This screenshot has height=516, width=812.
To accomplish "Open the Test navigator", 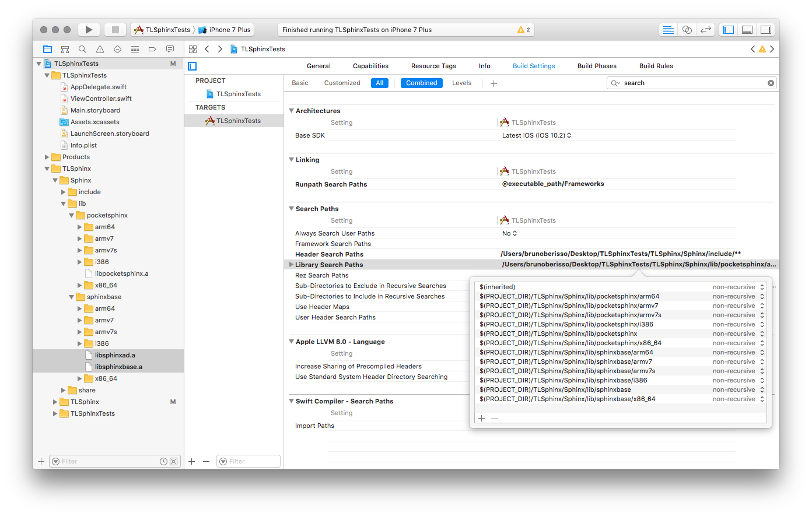I will pyautogui.click(x=117, y=49).
